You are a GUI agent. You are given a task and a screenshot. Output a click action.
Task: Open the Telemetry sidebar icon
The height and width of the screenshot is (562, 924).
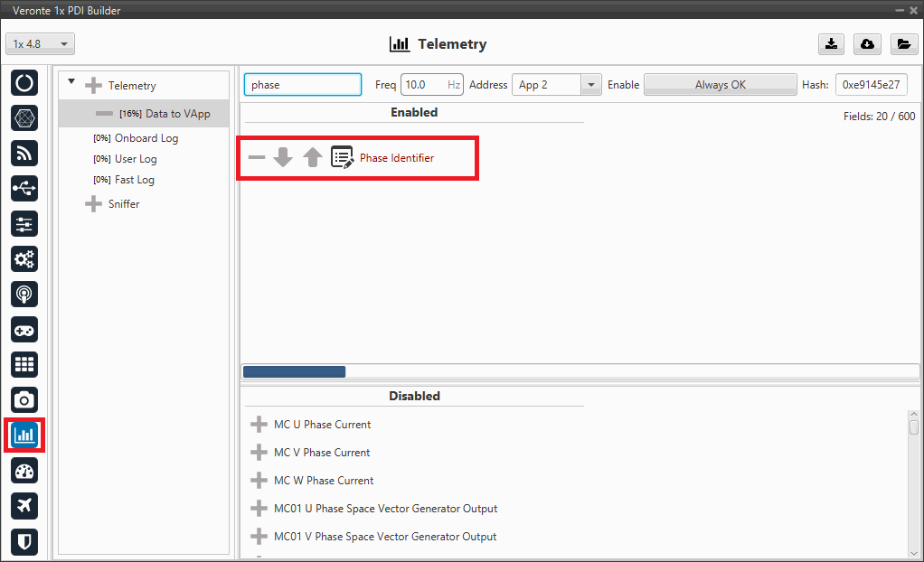point(24,436)
